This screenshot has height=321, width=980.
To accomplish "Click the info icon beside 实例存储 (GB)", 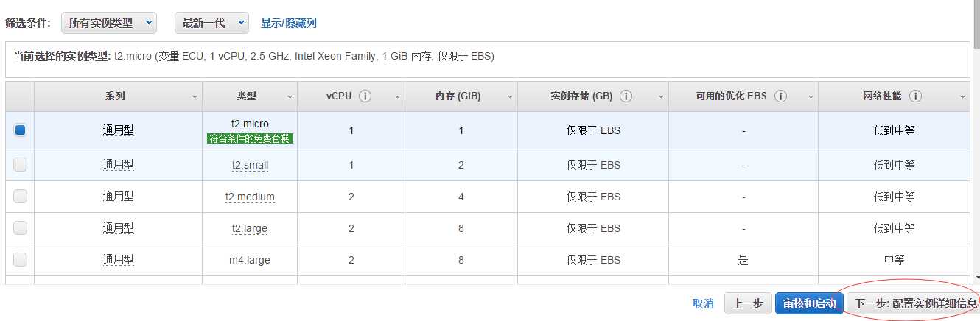I will coord(626,96).
